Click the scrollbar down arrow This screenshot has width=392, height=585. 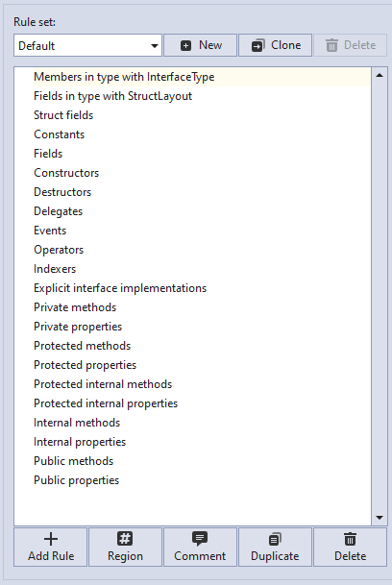point(380,518)
